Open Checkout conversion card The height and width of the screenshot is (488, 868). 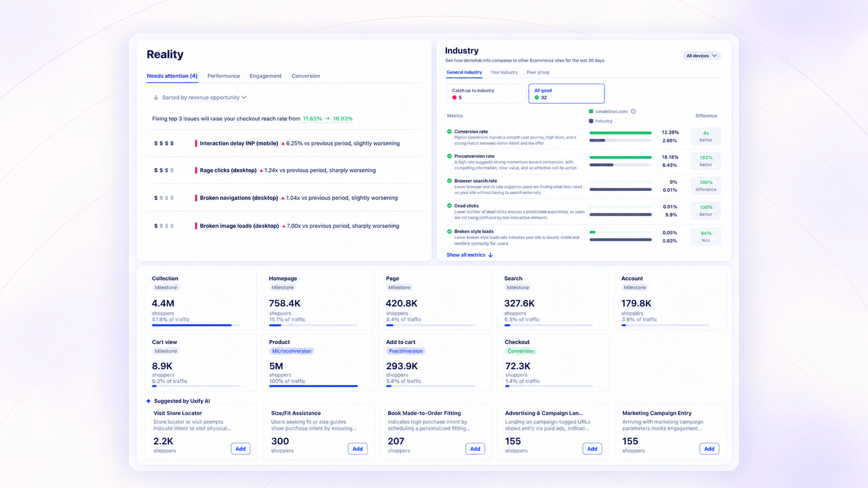553,362
